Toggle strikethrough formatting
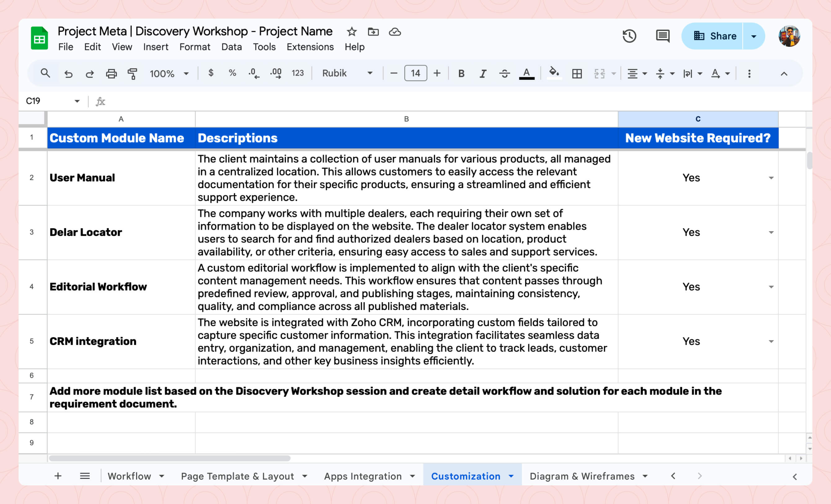 pyautogui.click(x=504, y=73)
